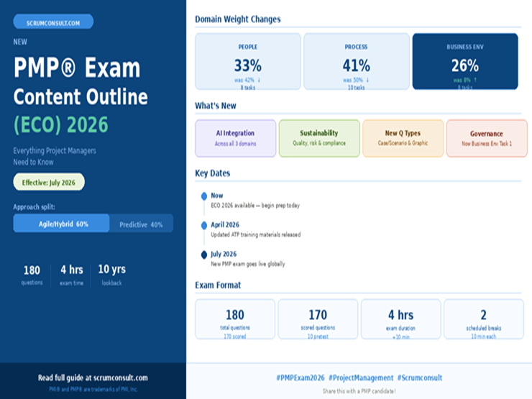Screen dimensions: 532x399
Task: Click ECO 2026 available — begin prep today text
Action: [x=255, y=206]
